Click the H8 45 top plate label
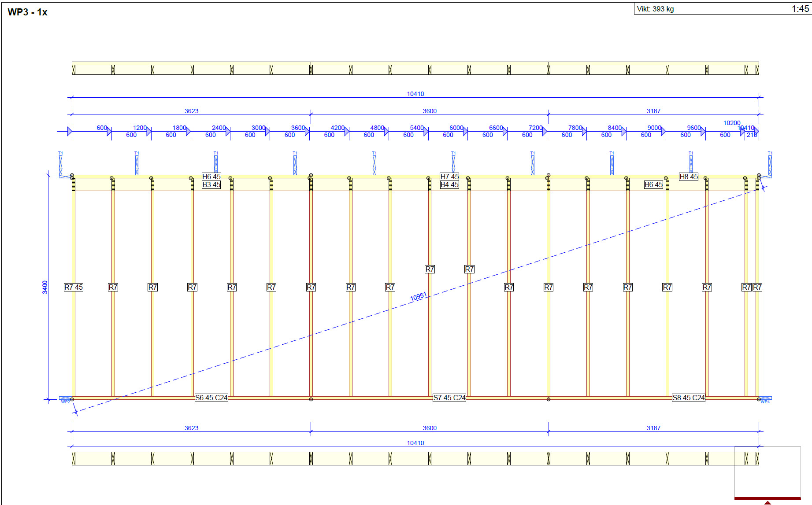The height and width of the screenshot is (505, 812). pos(689,177)
